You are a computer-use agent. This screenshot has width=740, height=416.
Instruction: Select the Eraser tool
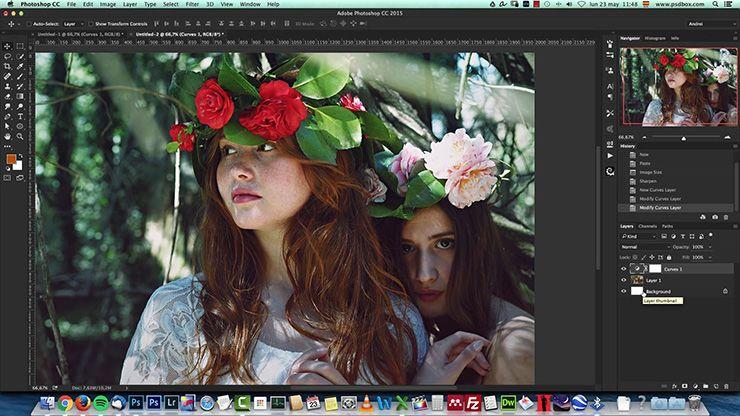(x=7, y=96)
